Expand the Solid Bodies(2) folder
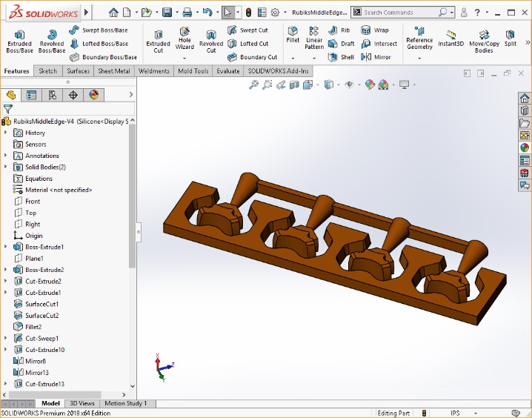This screenshot has height=418, width=532. click(5, 167)
